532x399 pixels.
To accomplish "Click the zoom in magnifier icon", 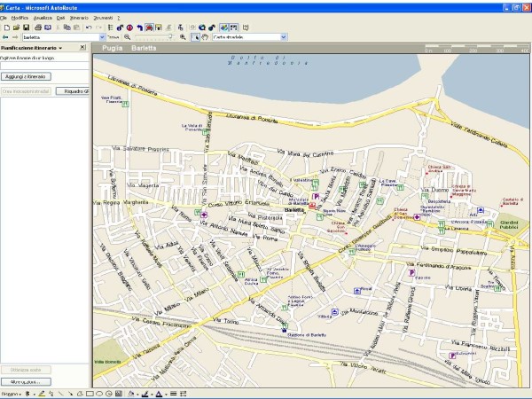I will 183,37.
